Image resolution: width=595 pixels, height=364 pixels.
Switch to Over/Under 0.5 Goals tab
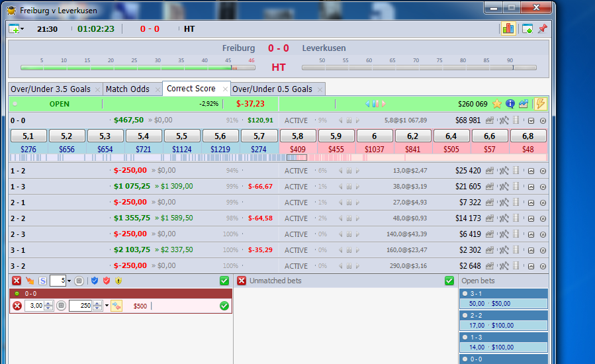click(x=272, y=89)
